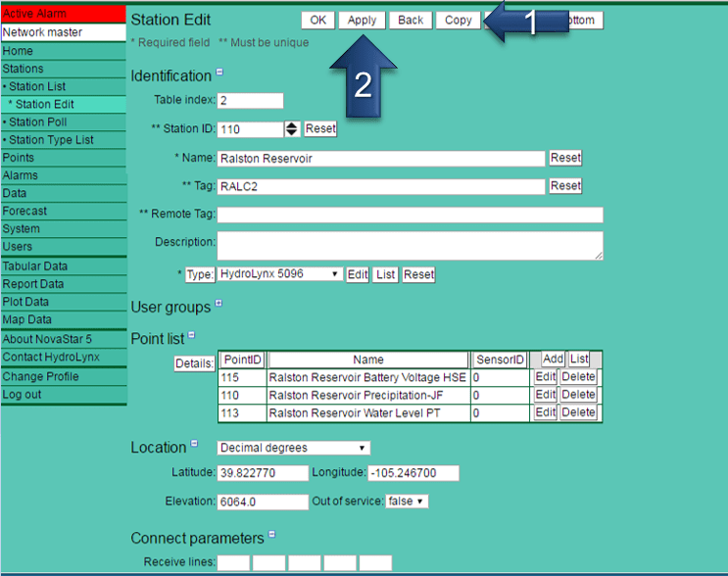
Task: Edit the Ralston Reservoir Precipitation-JF point
Action: coord(544,395)
